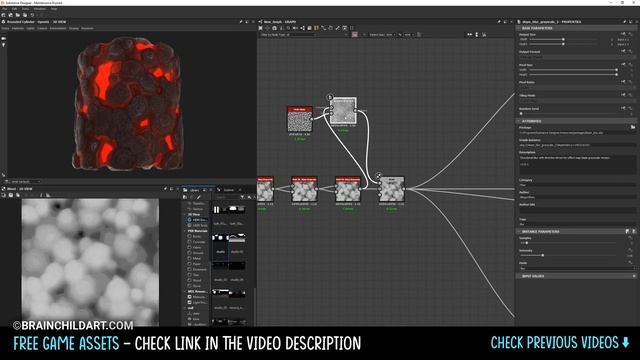Select the Pavement item under PBR Materials

[197, 269]
